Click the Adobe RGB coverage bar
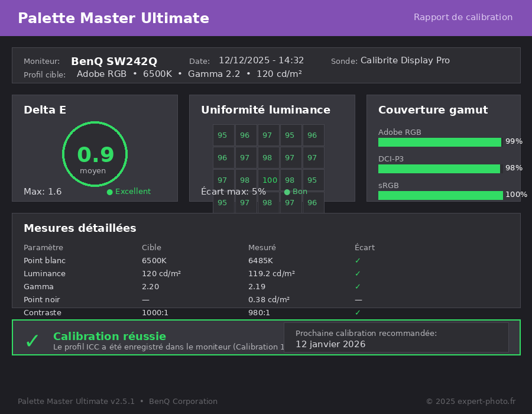Viewport: 532px width, 414px height. point(439,142)
